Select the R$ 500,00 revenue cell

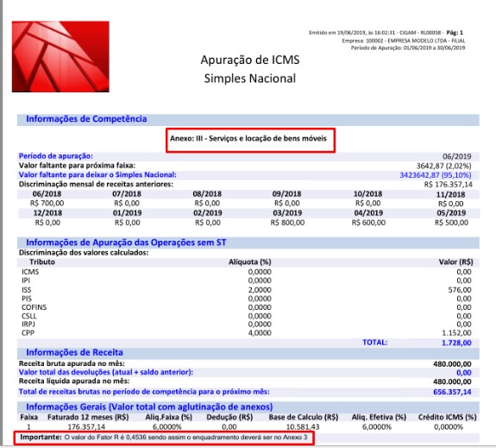451,223
